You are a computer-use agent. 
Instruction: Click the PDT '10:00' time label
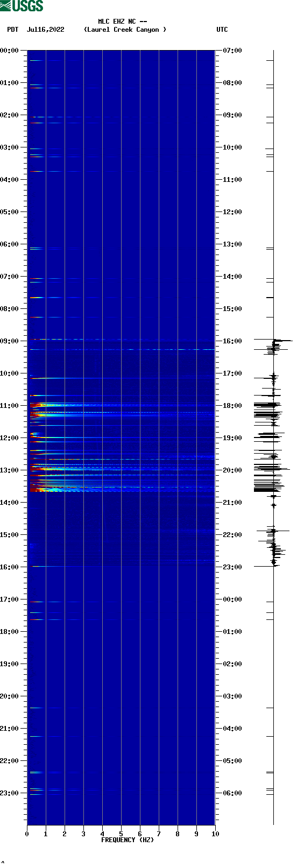click(10, 373)
